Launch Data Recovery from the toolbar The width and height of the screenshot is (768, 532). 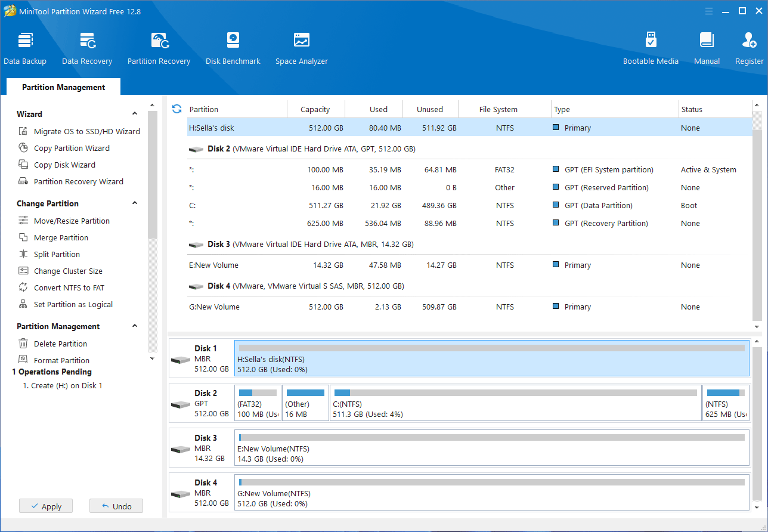point(87,48)
